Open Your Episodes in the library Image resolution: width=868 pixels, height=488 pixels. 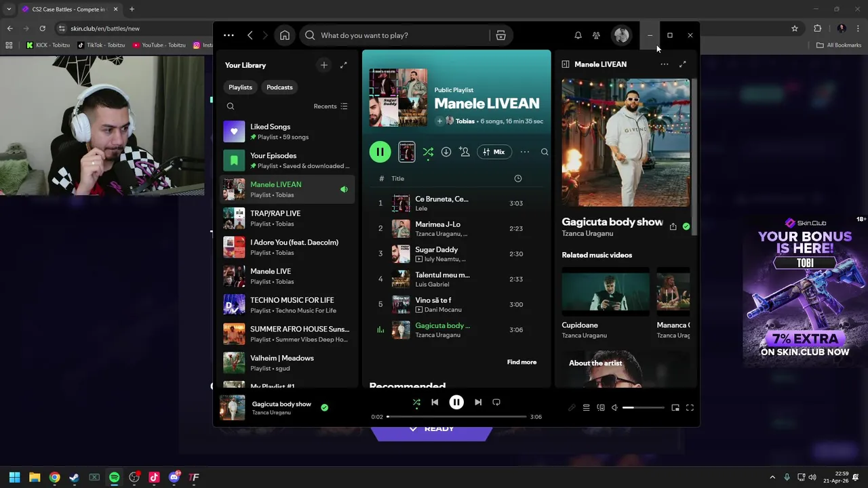coord(288,161)
